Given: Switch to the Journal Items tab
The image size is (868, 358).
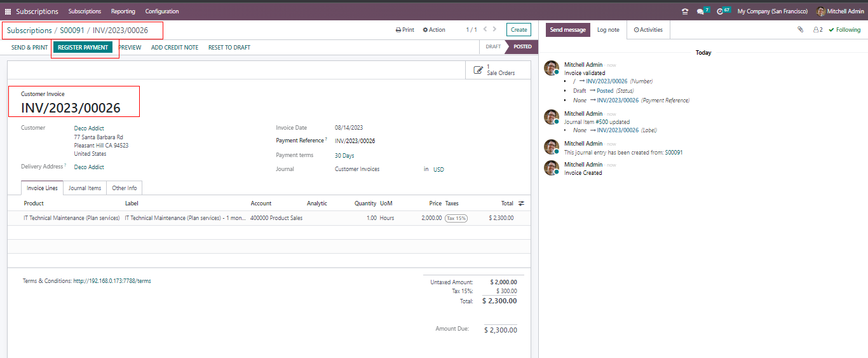Looking at the screenshot, I should tap(85, 188).
